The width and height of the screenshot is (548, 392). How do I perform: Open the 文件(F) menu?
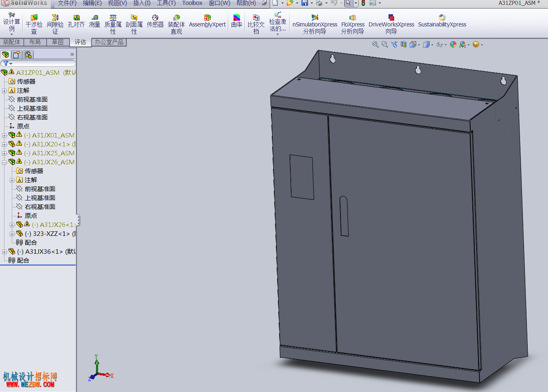67,3
